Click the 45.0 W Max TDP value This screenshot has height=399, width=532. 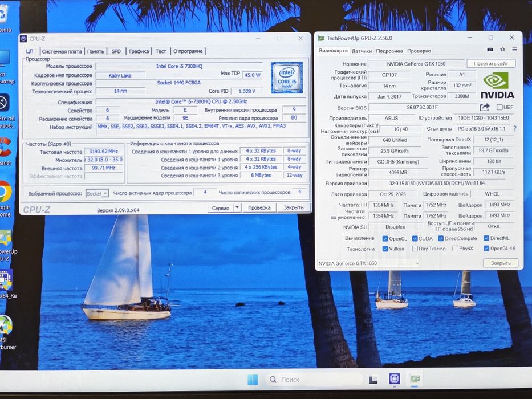coord(253,75)
